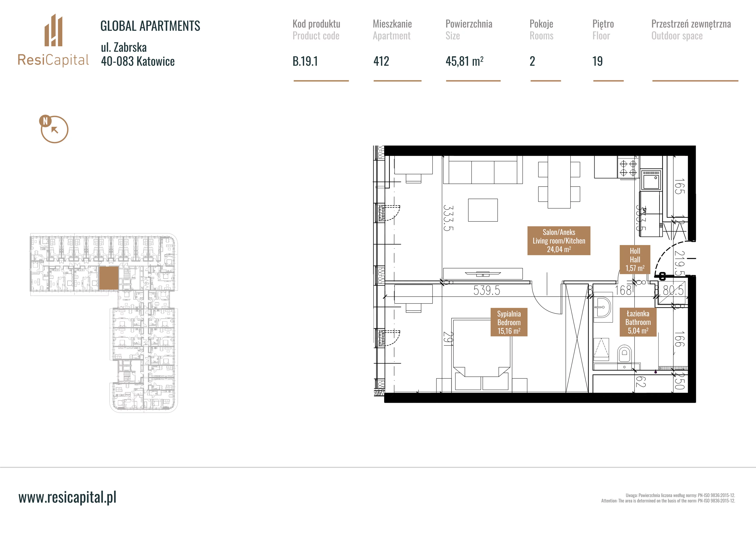Click the highlighted apartment on the building plan
This screenshot has height=534, width=756.
[109, 278]
